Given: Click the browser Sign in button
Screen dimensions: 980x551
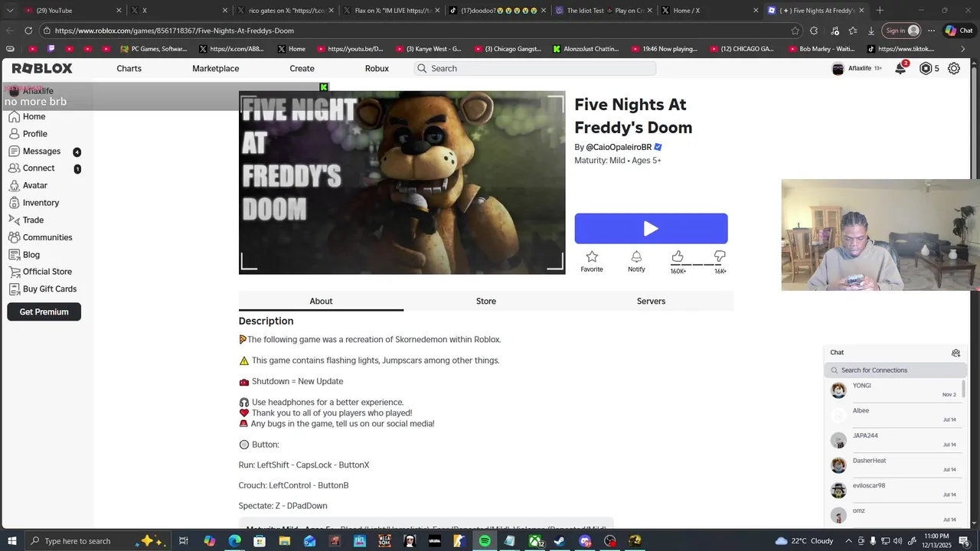Looking at the screenshot, I should (901, 31).
